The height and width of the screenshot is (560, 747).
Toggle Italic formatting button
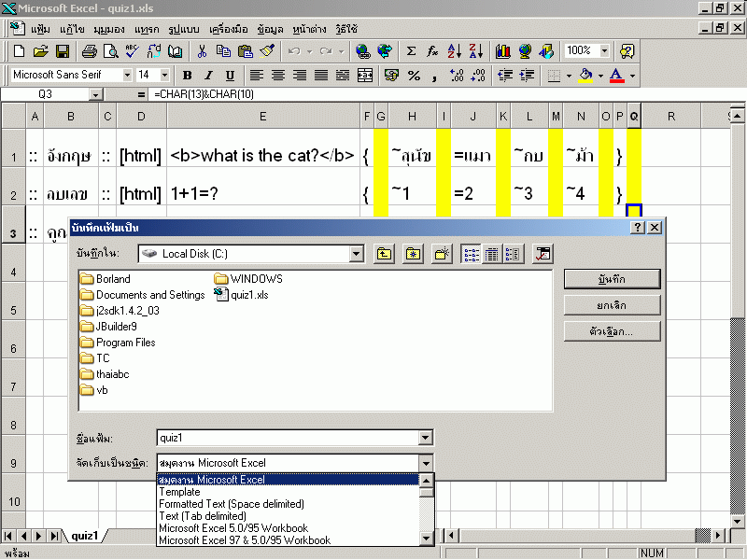pyautogui.click(x=207, y=75)
